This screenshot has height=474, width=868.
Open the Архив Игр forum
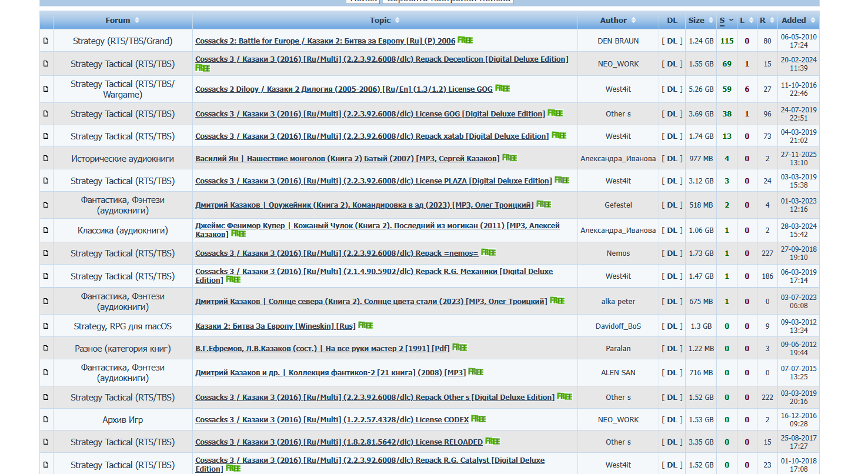123,420
